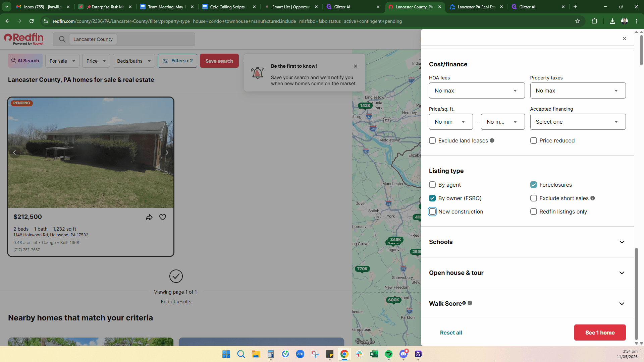The height and width of the screenshot is (362, 644).
Task: Reload the page
Action: pos(32,21)
